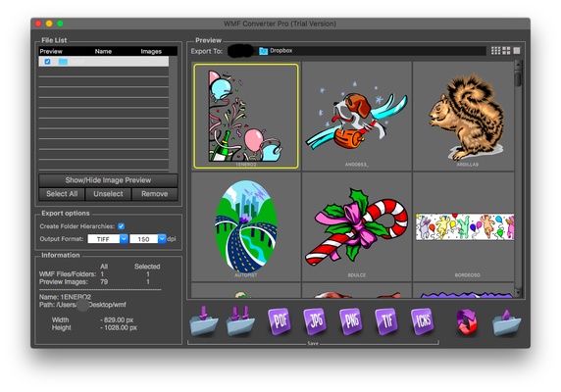The image size is (561, 392).
Task: Click the Export To path field
Action: pyautogui.click(x=356, y=51)
